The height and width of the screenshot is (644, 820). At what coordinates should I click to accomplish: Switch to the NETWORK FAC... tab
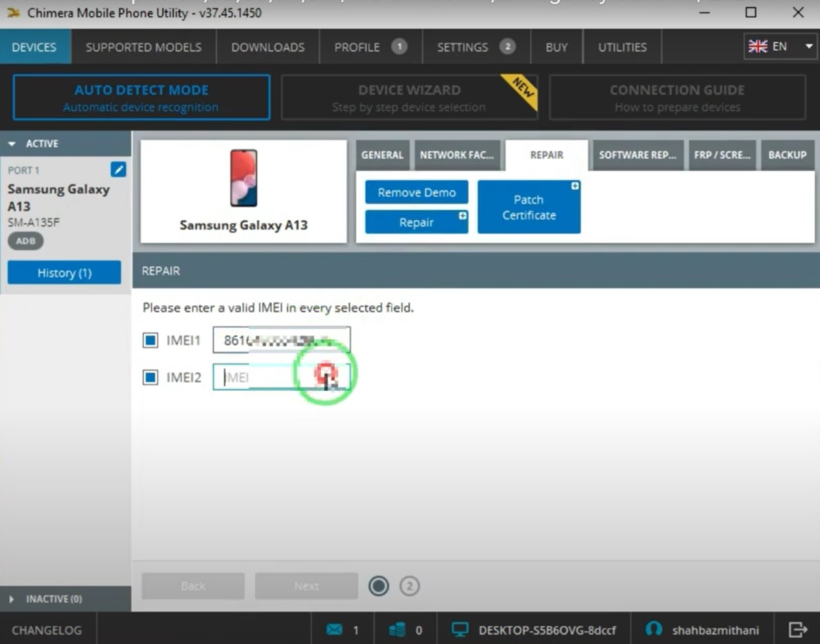click(456, 155)
